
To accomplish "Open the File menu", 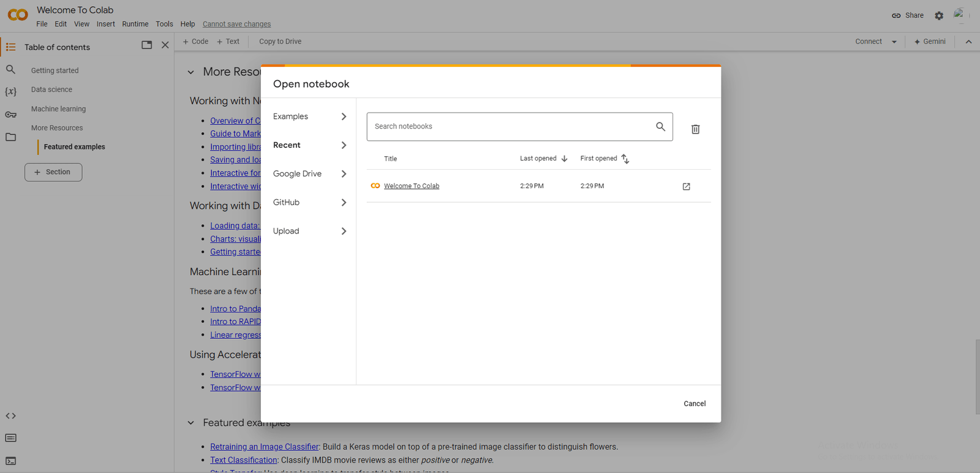I will (x=42, y=24).
